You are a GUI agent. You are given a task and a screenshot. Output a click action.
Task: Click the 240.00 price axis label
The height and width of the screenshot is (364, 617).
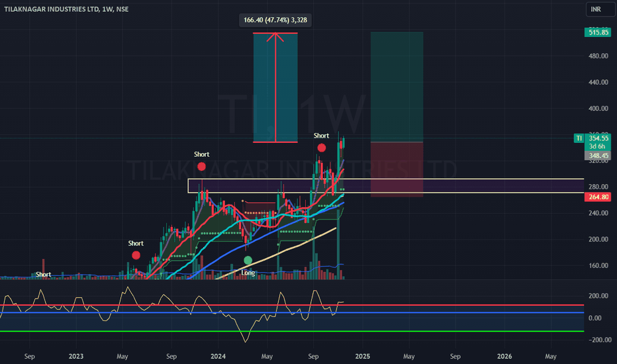[x=598, y=213]
